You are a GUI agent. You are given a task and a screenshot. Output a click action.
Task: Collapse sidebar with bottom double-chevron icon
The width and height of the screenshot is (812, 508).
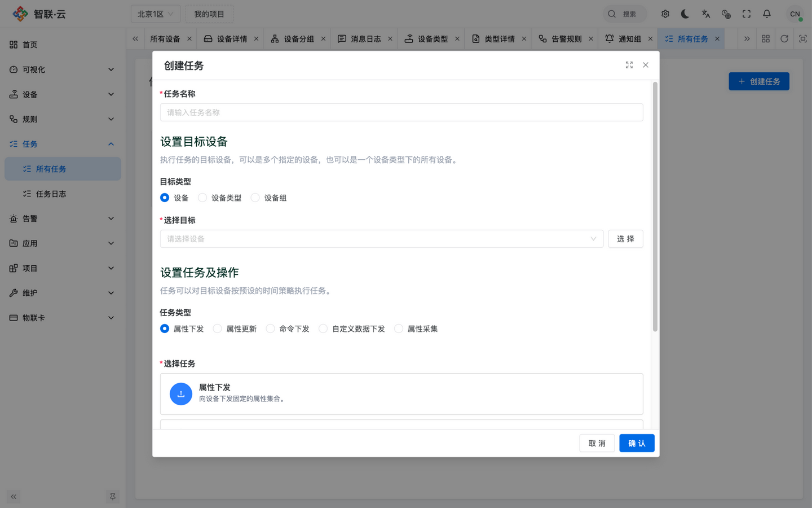(14, 497)
